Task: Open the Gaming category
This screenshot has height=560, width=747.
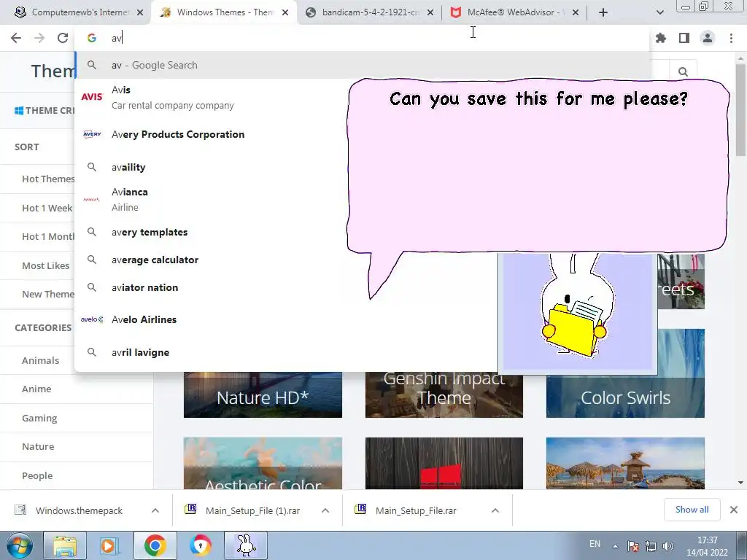Action: click(39, 418)
